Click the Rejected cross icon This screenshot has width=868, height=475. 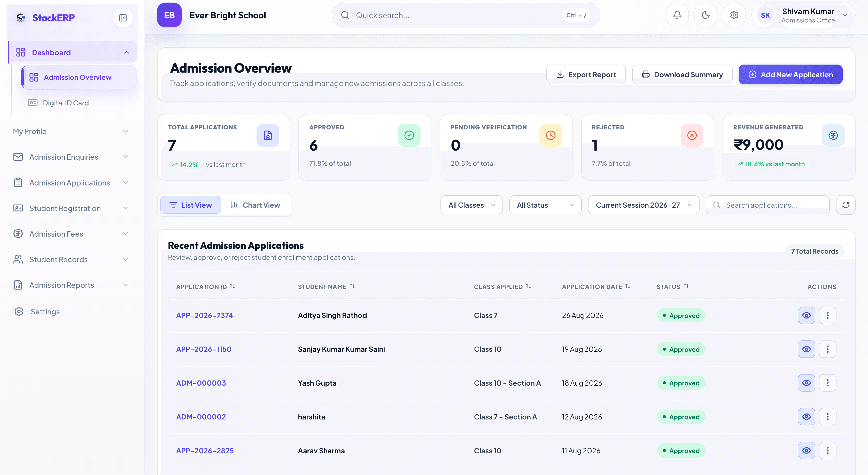click(692, 135)
